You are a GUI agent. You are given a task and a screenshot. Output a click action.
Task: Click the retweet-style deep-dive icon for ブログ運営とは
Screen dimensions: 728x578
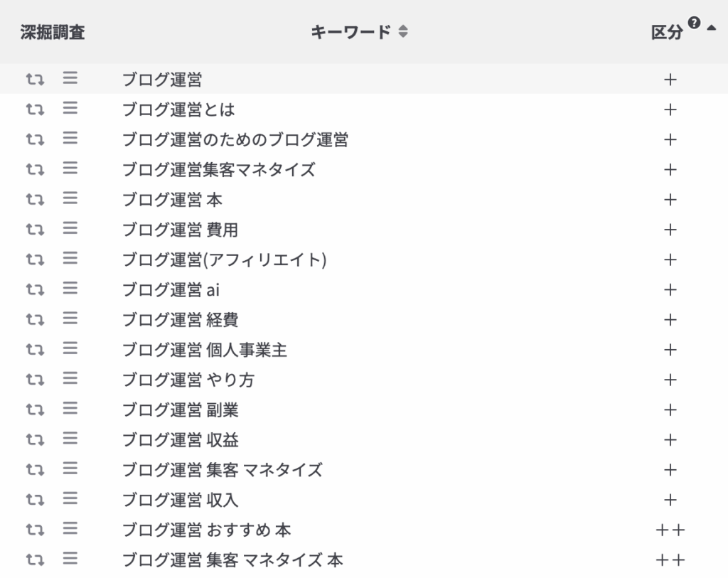pos(35,109)
